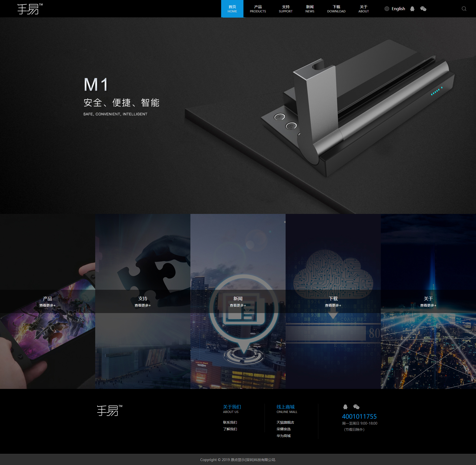Click the QQ penguin icon in header

pos(412,9)
